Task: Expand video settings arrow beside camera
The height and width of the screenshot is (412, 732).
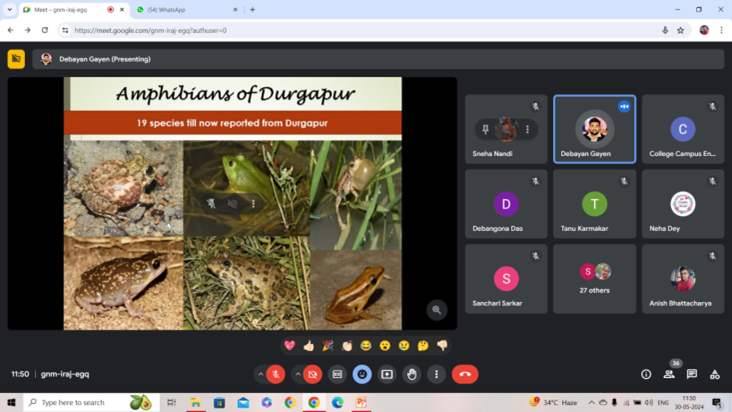Action: click(x=298, y=374)
